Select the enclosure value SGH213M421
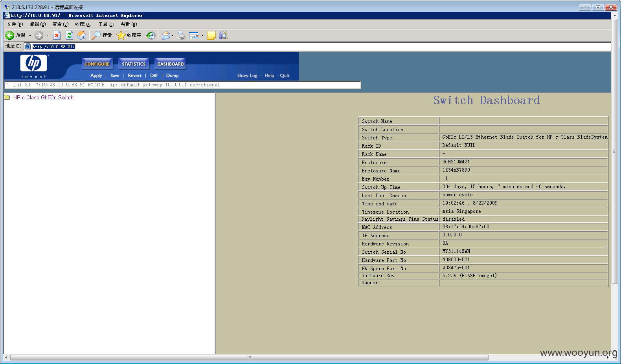This screenshot has width=621, height=364. (x=456, y=162)
